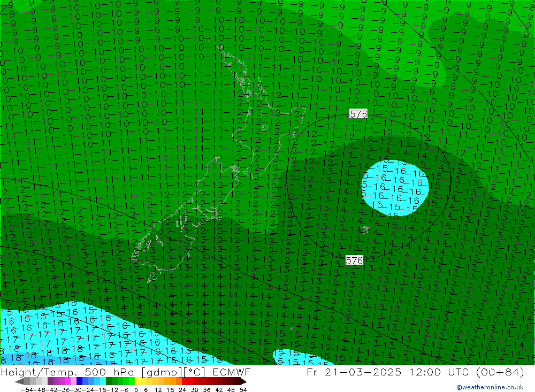Click the 0 value on the legend scale
The height and width of the screenshot is (392, 535).
[x=136, y=390]
